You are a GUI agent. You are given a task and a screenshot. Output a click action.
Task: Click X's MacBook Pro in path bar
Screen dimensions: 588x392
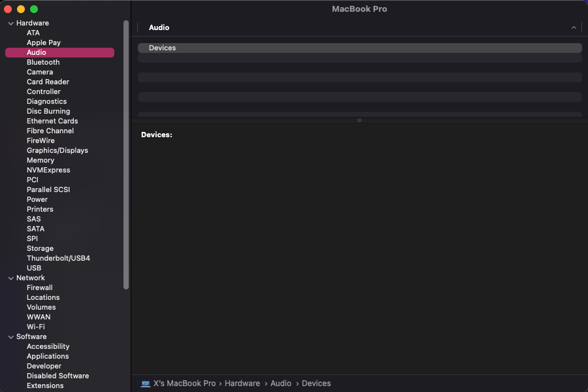(184, 384)
